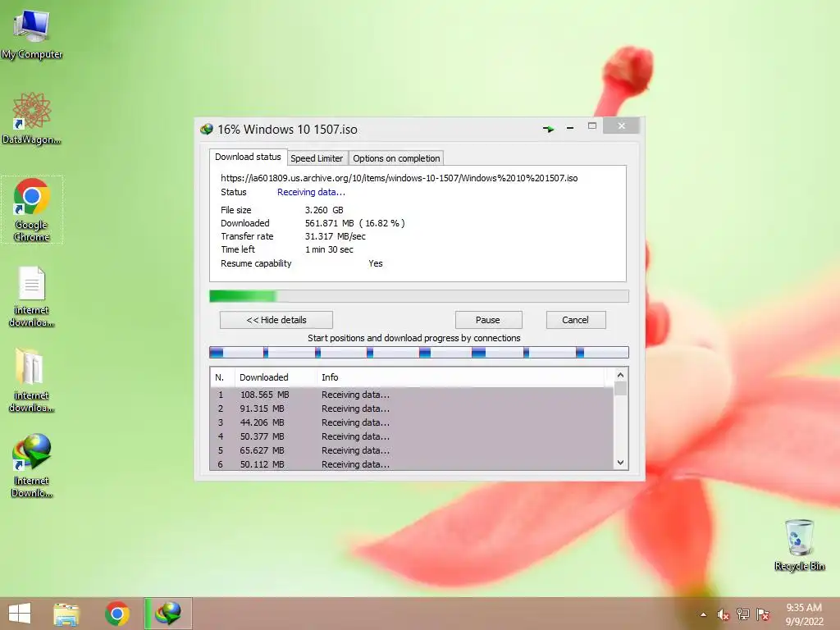Click the 'Receiving data...' status text

click(x=311, y=192)
